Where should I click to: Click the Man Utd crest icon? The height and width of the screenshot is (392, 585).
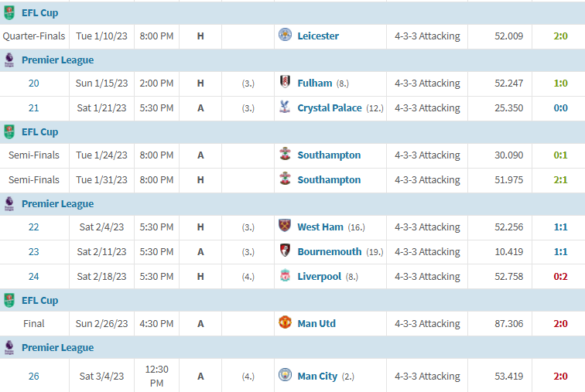[285, 322]
